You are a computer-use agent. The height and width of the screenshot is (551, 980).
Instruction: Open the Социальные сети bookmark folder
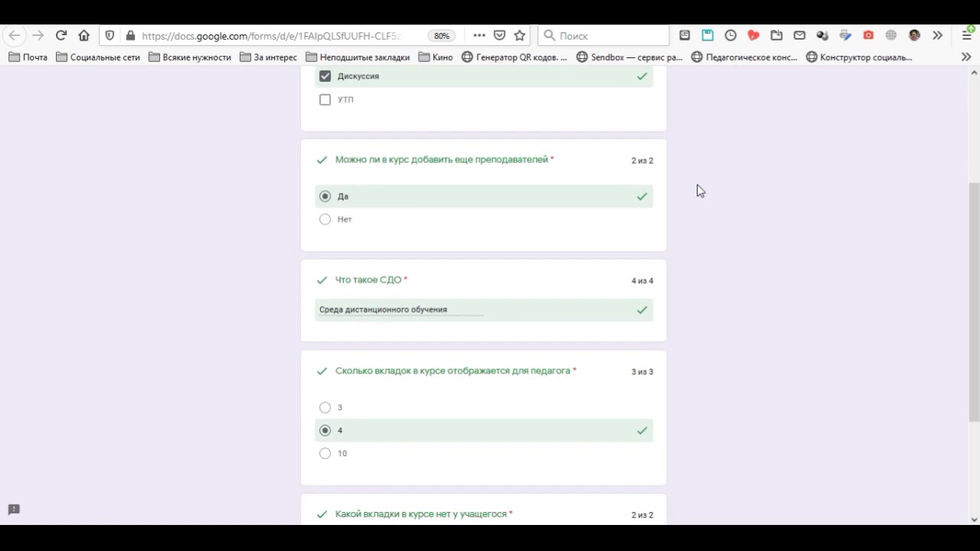98,57
